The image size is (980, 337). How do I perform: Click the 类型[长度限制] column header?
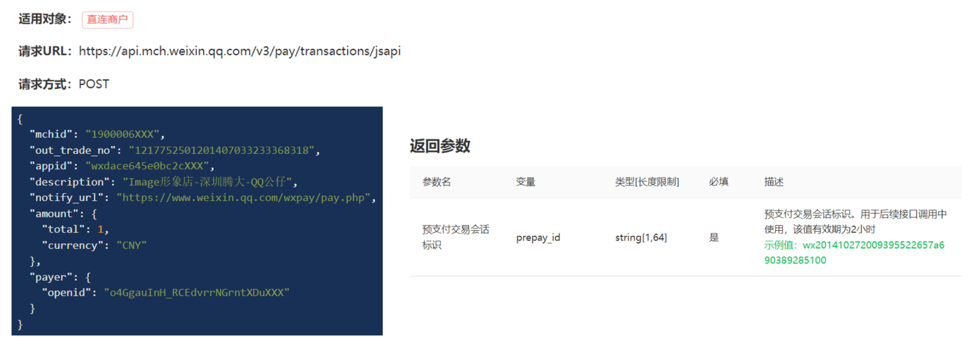point(647,182)
